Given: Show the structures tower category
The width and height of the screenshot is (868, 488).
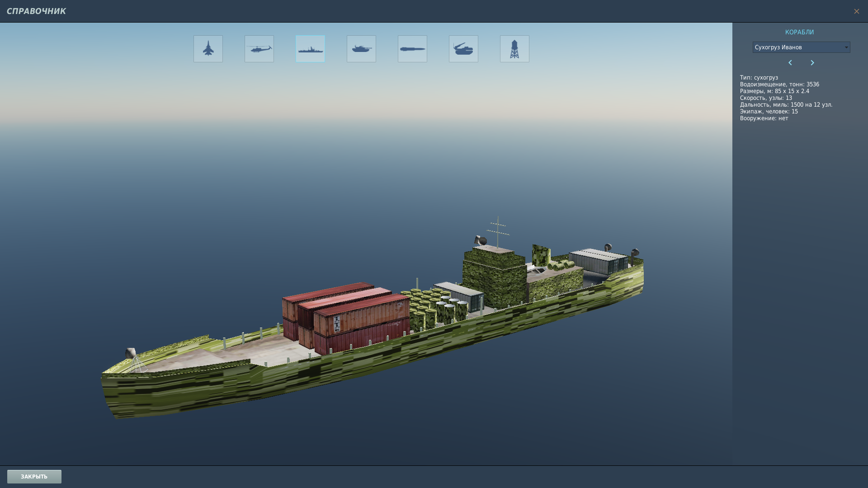Looking at the screenshot, I should click(514, 49).
